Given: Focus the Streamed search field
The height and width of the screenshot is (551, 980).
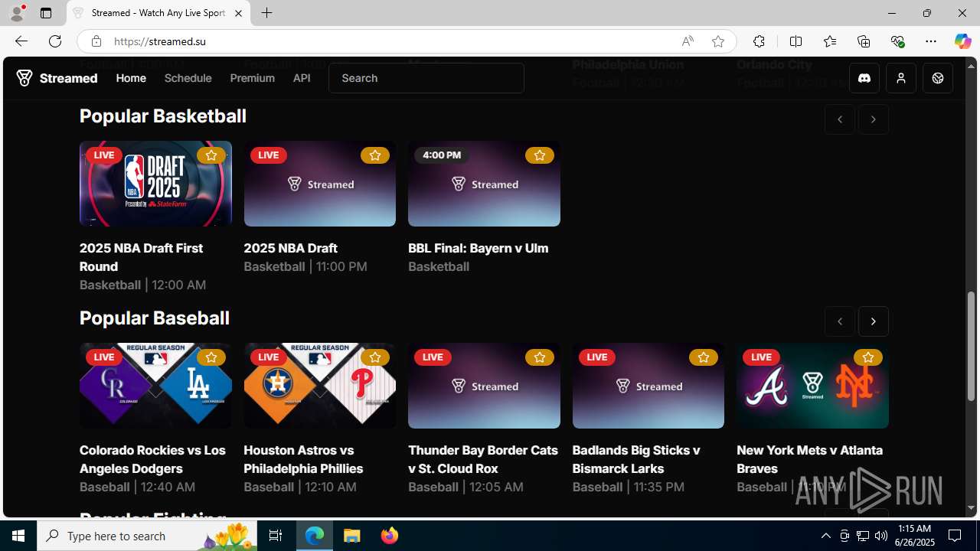Looking at the screenshot, I should click(426, 78).
